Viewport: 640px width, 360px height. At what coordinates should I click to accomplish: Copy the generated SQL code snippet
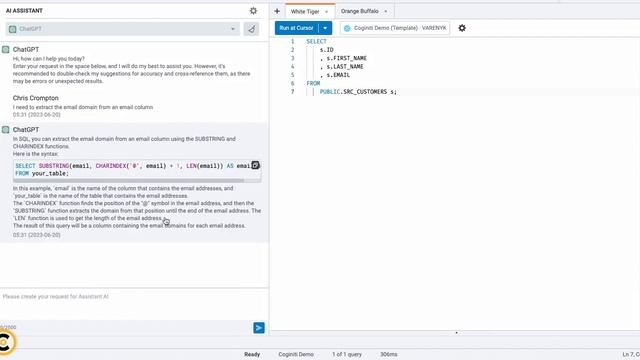point(255,165)
